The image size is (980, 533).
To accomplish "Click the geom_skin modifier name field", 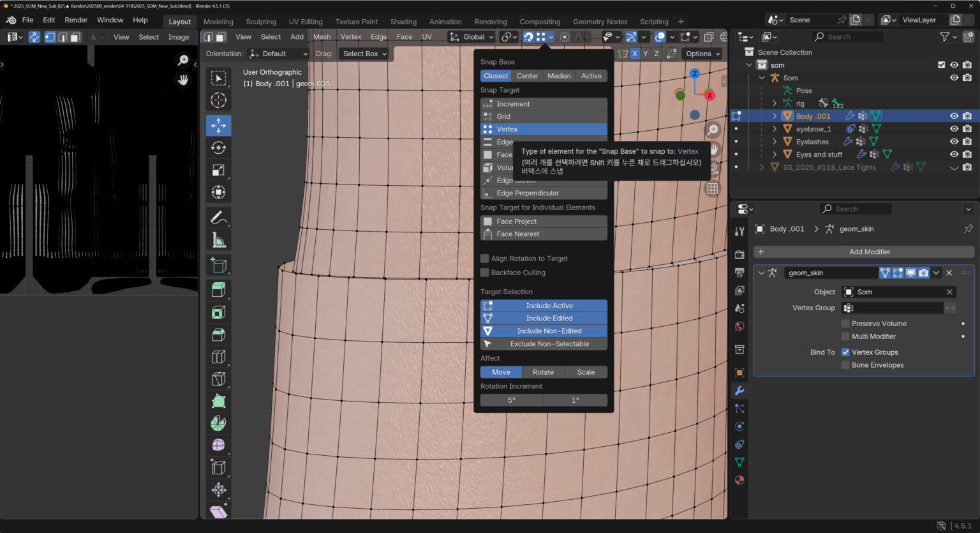I will [x=829, y=273].
